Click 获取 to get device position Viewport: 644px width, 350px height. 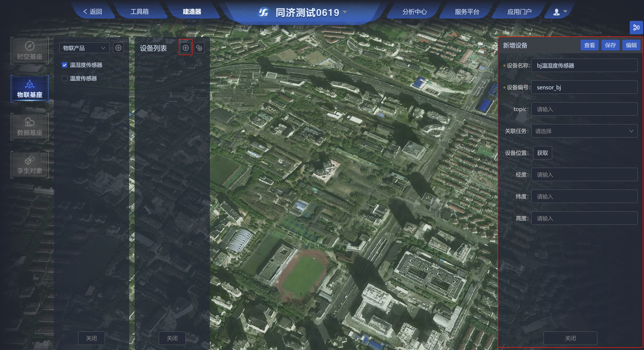click(543, 153)
